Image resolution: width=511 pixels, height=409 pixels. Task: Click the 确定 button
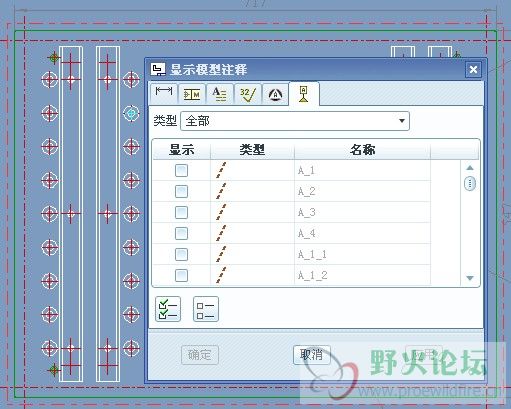click(x=200, y=355)
